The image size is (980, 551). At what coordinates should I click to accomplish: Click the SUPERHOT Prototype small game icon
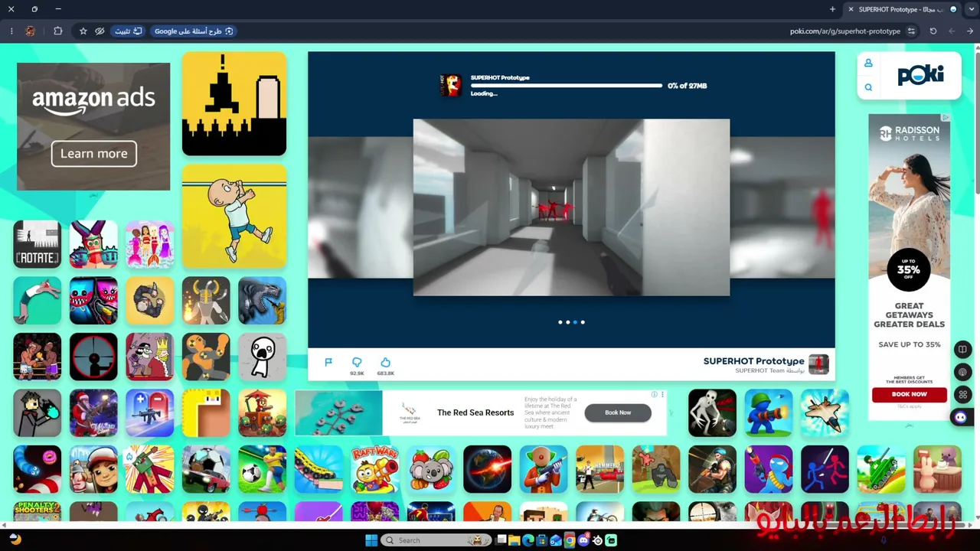(x=818, y=364)
